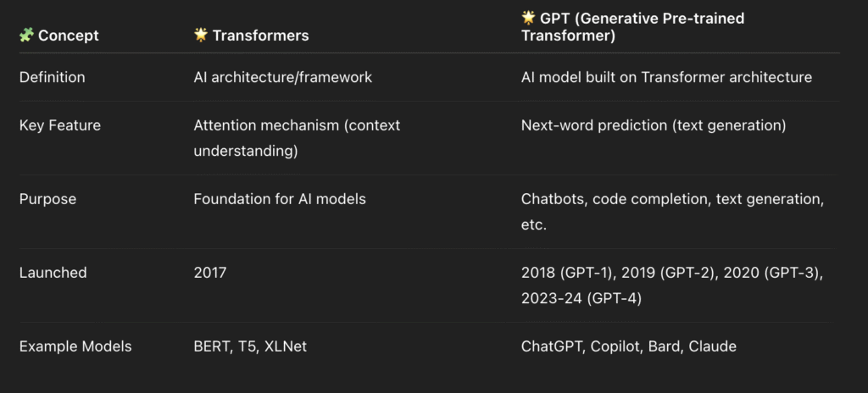The height and width of the screenshot is (393, 868).
Task: Click the Foundation for AI models cell
Action: [x=280, y=199]
